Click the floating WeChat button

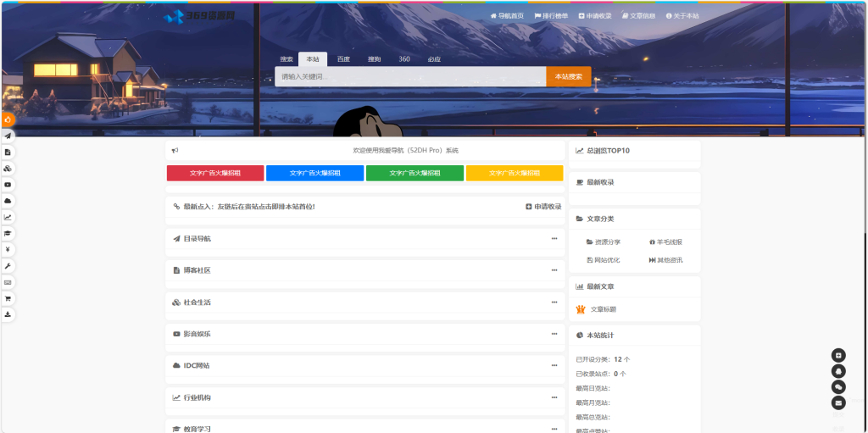pos(838,387)
